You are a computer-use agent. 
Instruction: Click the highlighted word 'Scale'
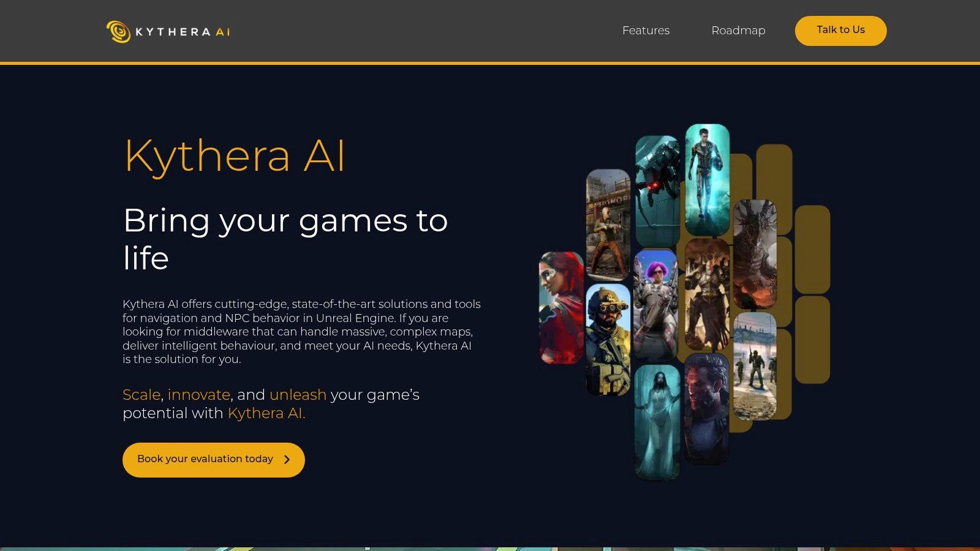pos(141,395)
